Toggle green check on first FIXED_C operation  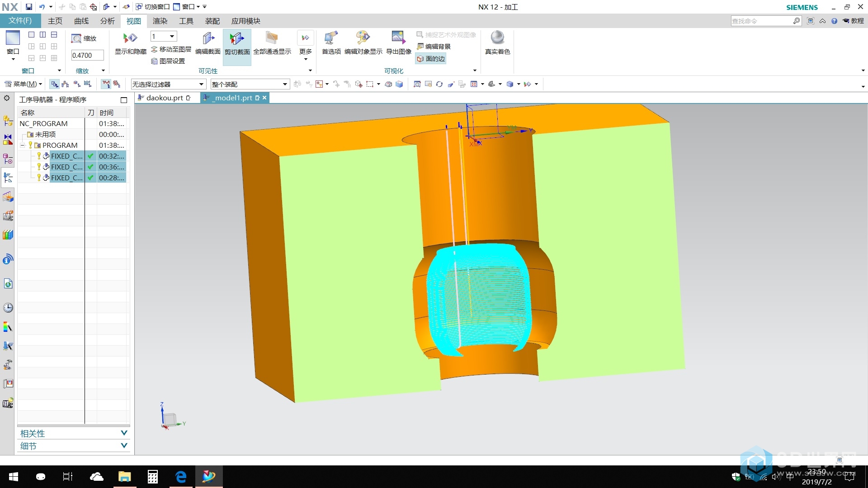click(91, 156)
